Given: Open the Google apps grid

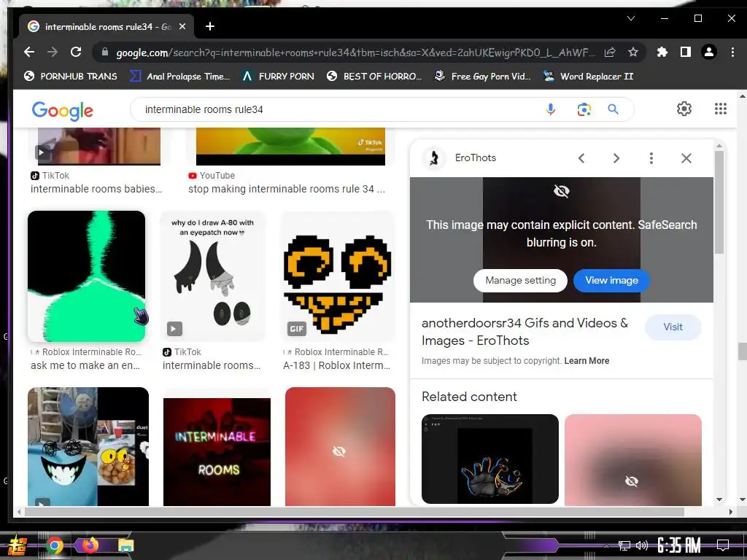Looking at the screenshot, I should pyautogui.click(x=720, y=109).
